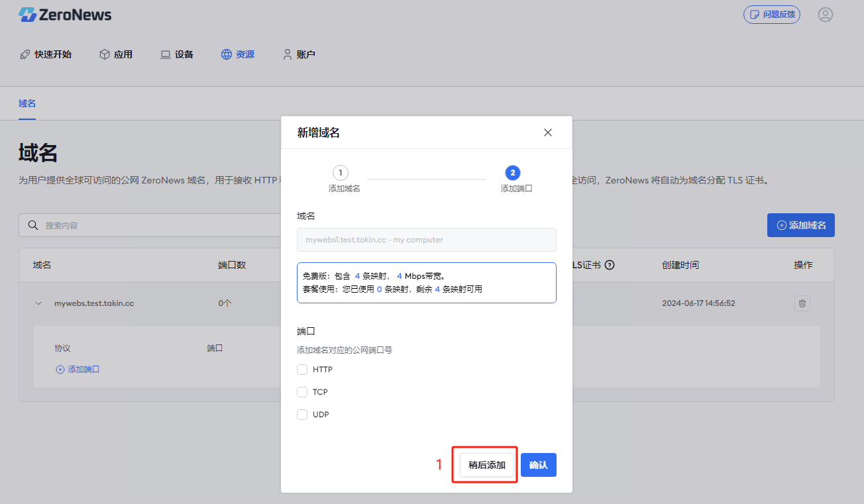The image size is (864, 504).
Task: Open the 账户 menu
Action: click(299, 54)
